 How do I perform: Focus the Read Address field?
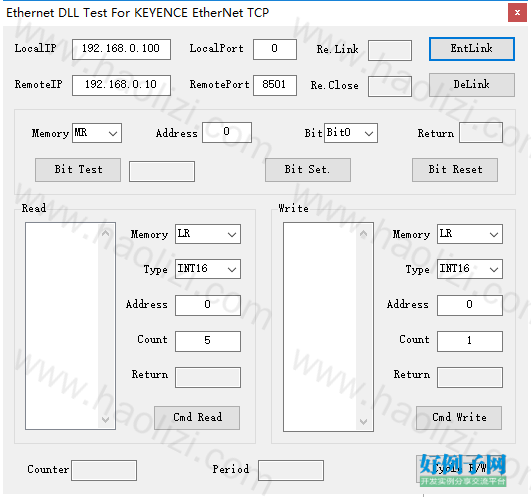point(208,305)
